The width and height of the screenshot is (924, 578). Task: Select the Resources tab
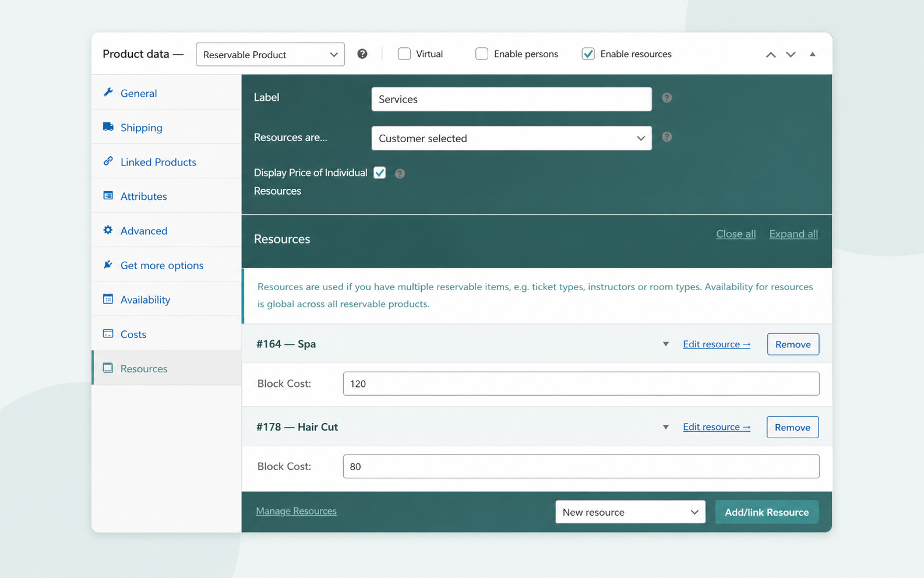click(x=167, y=368)
